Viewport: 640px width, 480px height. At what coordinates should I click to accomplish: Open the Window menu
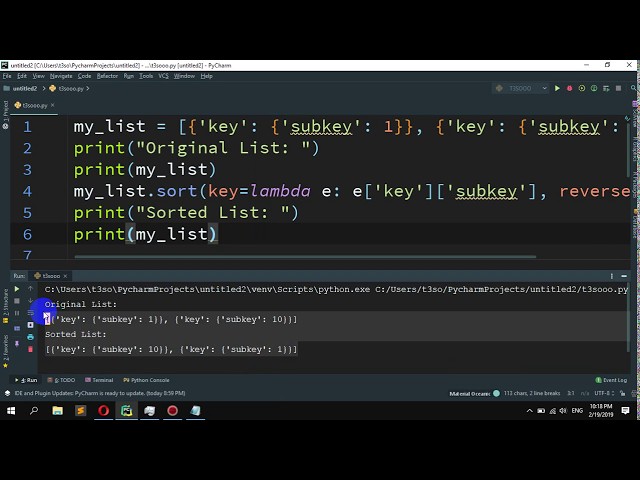pyautogui.click(x=184, y=76)
